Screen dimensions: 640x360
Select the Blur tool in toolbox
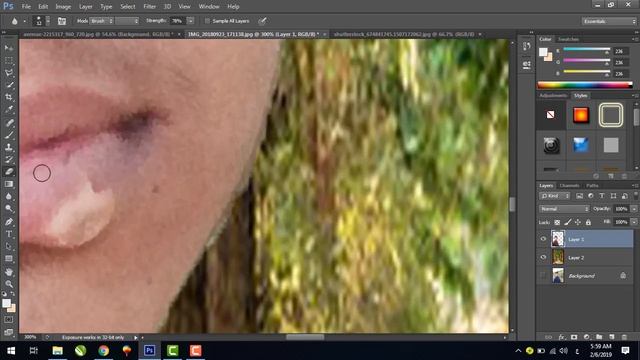(9, 196)
